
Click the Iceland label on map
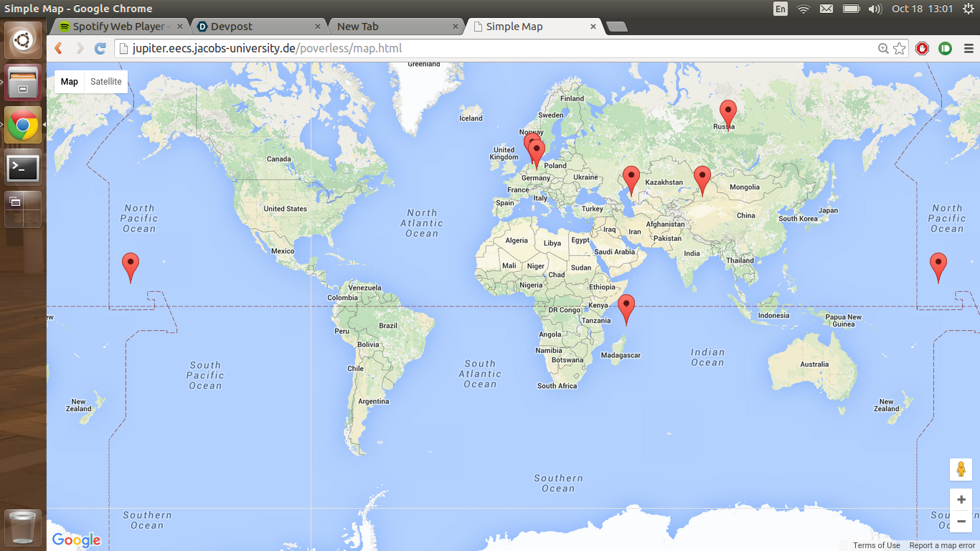click(x=471, y=118)
